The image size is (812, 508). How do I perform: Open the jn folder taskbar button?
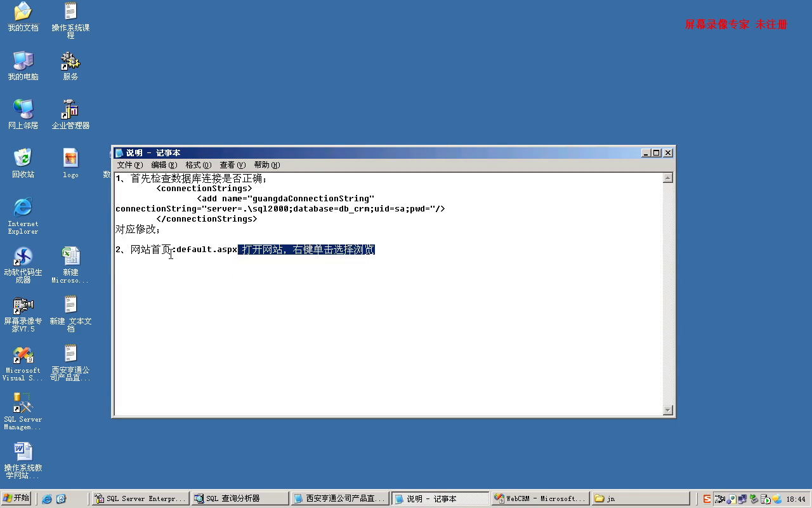(x=640, y=499)
